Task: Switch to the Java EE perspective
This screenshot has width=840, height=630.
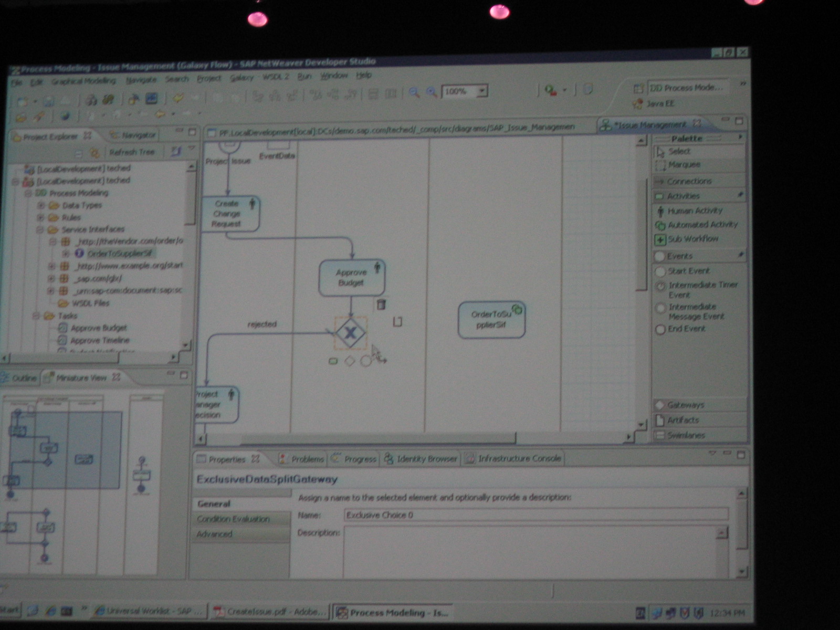Action: 654,104
